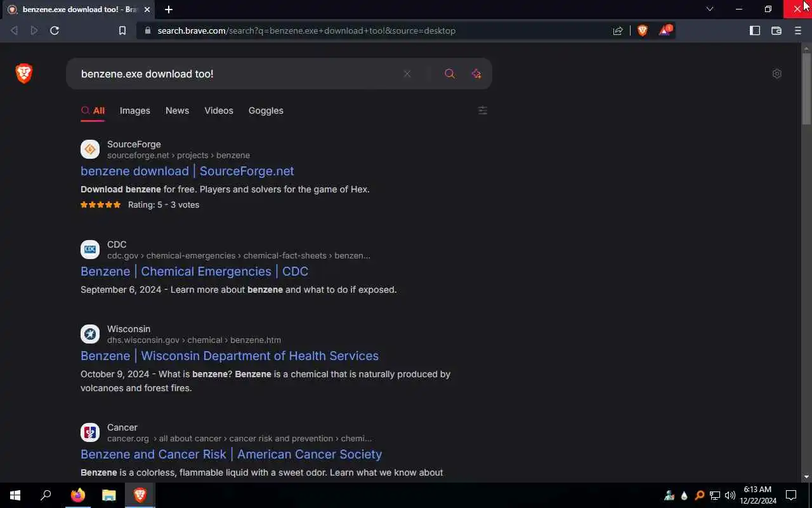Select the All results tab
The image size is (812, 508).
tap(93, 110)
